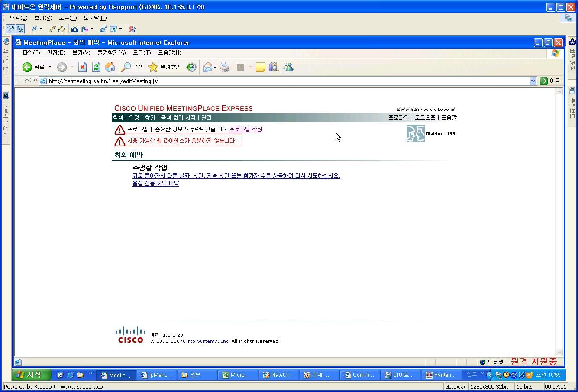Screen dimensions: 578x392
Task: Click the Dial-in meeting people image
Action: (415, 133)
